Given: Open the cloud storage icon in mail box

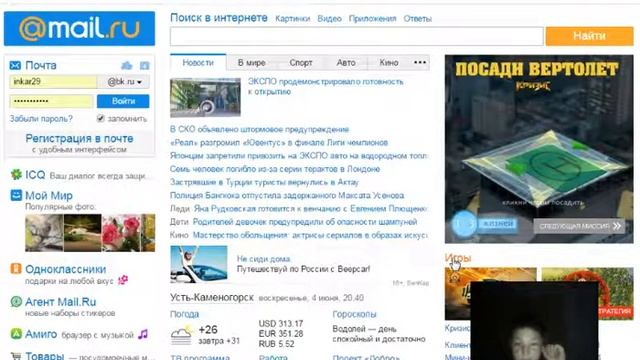Looking at the screenshot, I should click(x=127, y=65).
